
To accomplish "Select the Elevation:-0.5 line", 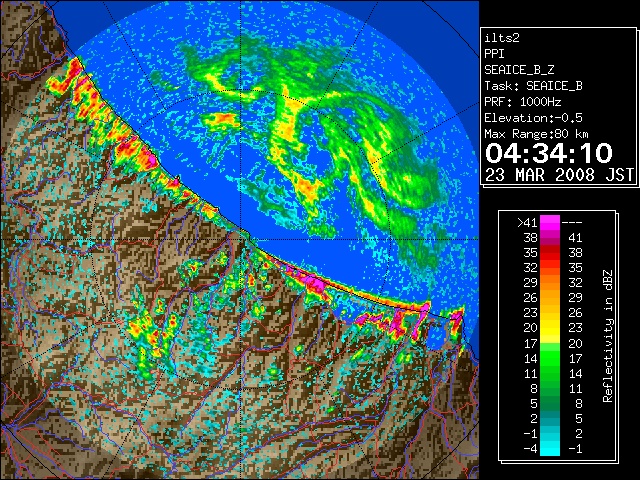I will point(533,118).
